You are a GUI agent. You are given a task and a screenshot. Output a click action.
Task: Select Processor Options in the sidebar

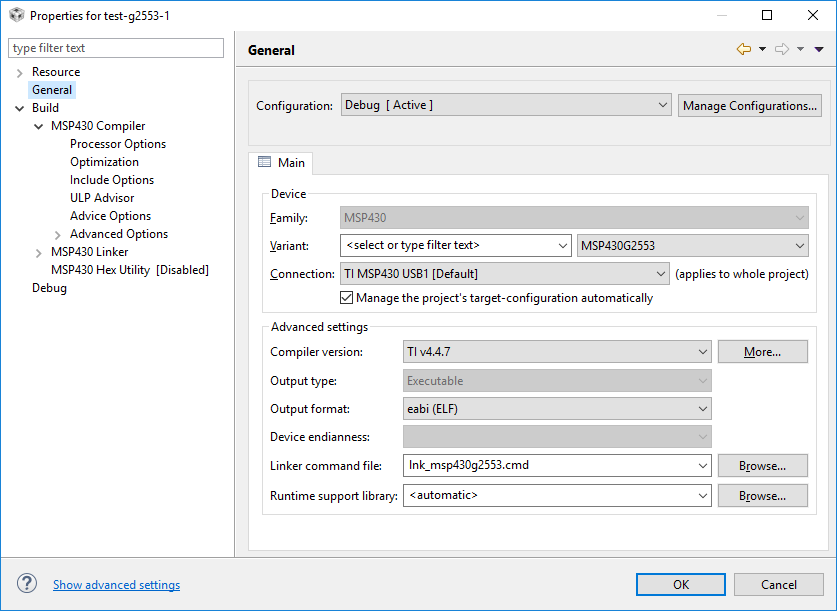(117, 143)
